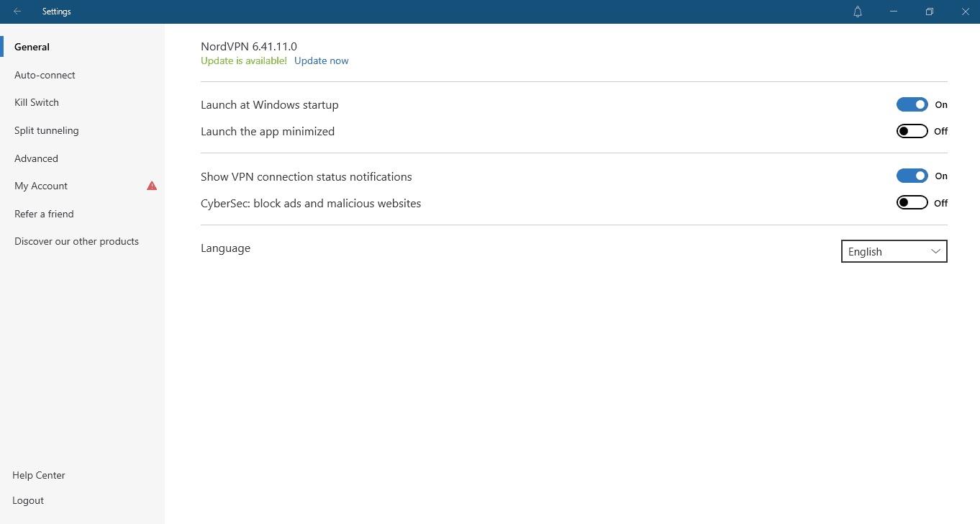Restore down the Settings window
Image resolution: width=980 pixels, height=524 pixels.
[x=930, y=12]
